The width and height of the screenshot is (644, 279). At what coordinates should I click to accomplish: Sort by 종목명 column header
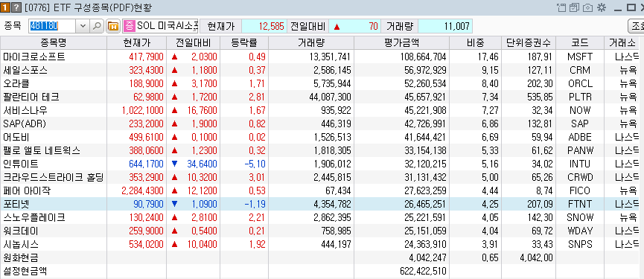[54, 42]
